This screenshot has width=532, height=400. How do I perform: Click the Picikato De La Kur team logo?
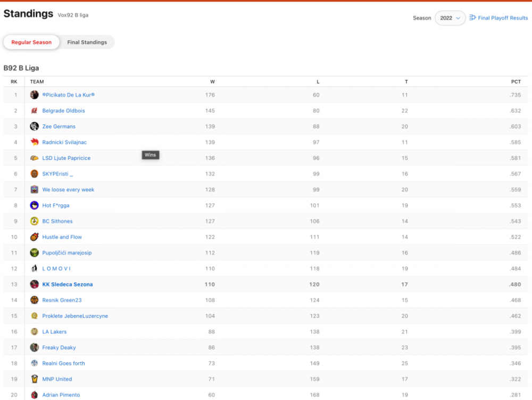coord(34,95)
